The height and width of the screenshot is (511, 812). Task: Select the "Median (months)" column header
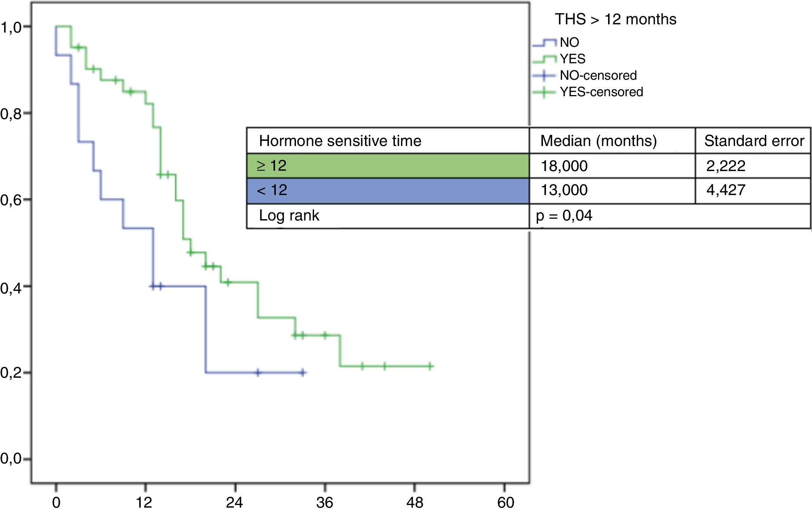coord(598,141)
